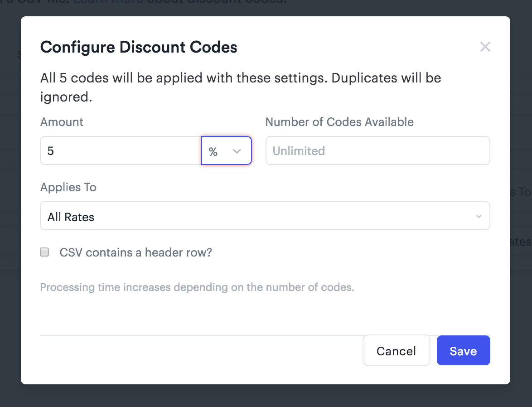Save the discount code configuration

click(463, 350)
